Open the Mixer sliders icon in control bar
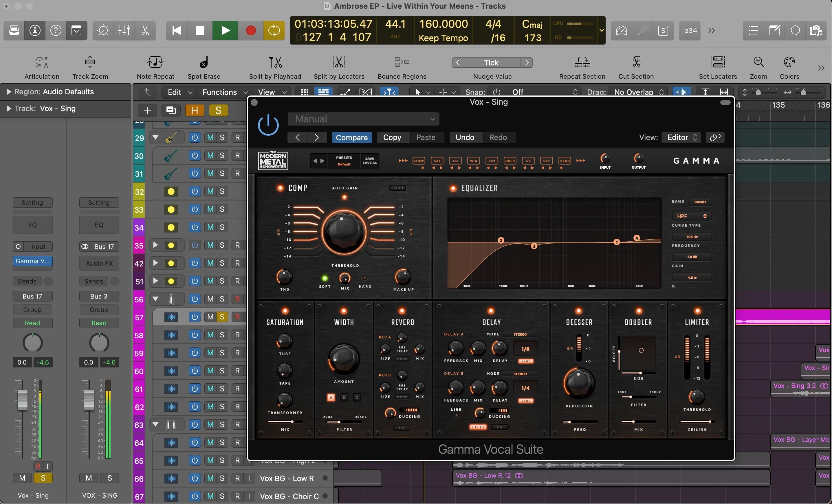The width and height of the screenshot is (832, 504). (x=124, y=31)
